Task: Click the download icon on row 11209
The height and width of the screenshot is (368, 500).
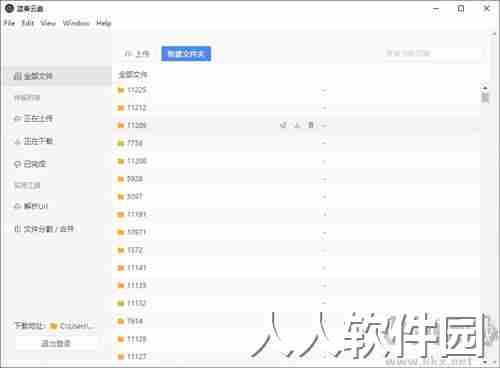Action: click(x=297, y=125)
